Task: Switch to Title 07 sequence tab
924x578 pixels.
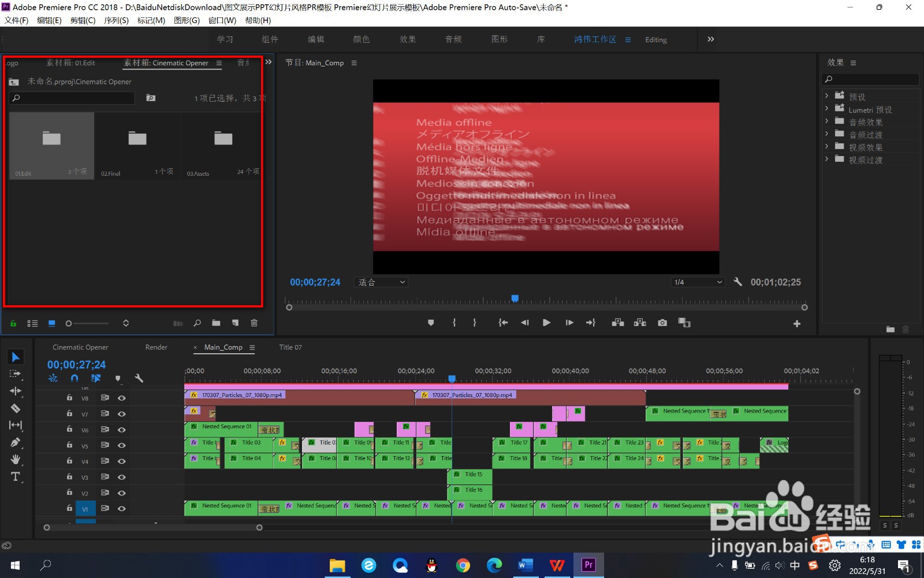Action: coord(290,347)
